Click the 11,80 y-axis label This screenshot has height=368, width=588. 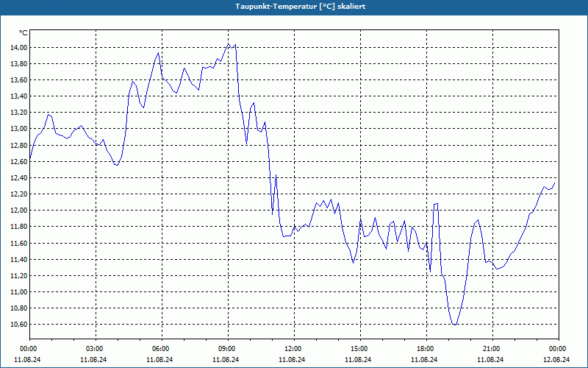pyautogui.click(x=21, y=227)
